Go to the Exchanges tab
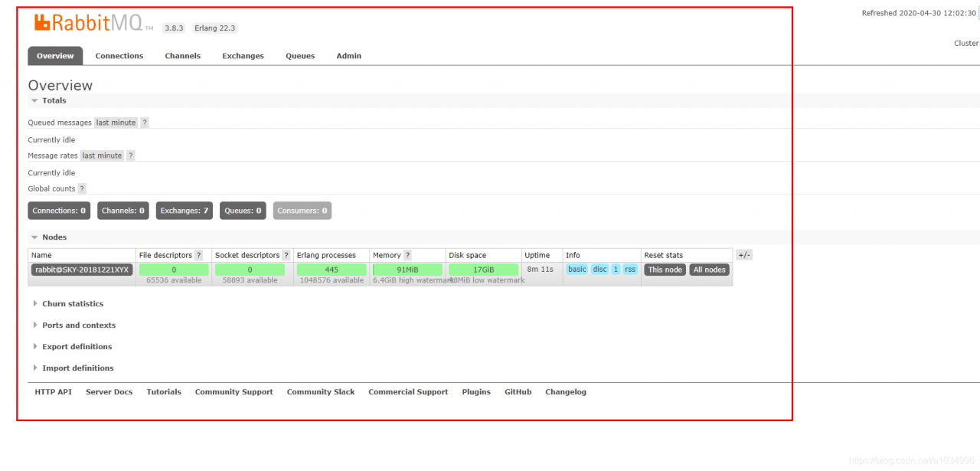Viewport: 980px width, 471px height. pyautogui.click(x=243, y=56)
